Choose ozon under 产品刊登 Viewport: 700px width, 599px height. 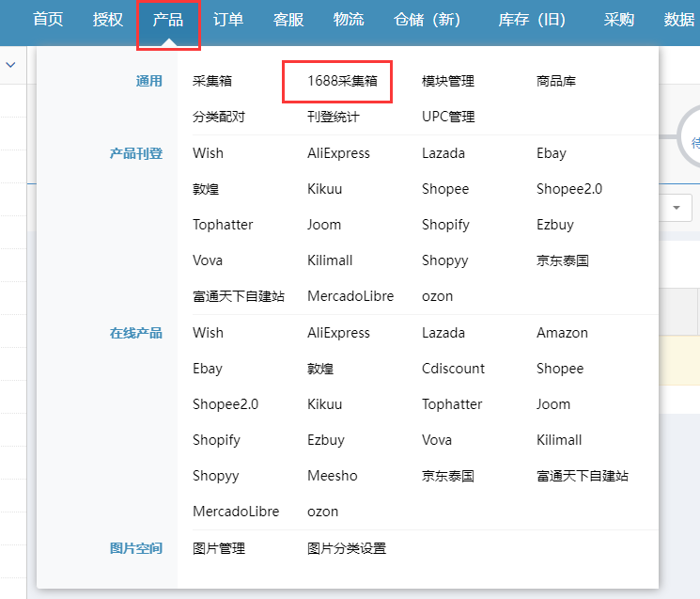(x=438, y=296)
